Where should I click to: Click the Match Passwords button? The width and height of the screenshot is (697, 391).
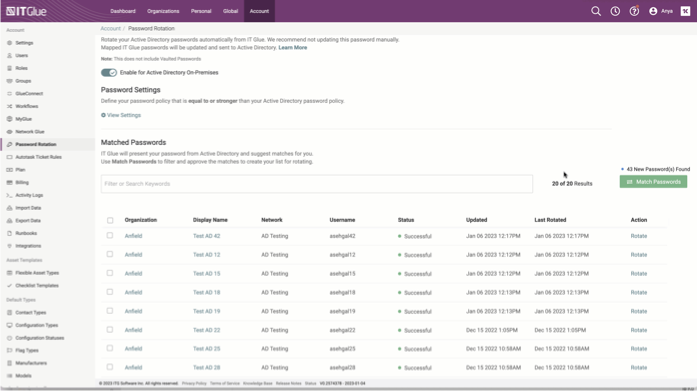tap(653, 182)
